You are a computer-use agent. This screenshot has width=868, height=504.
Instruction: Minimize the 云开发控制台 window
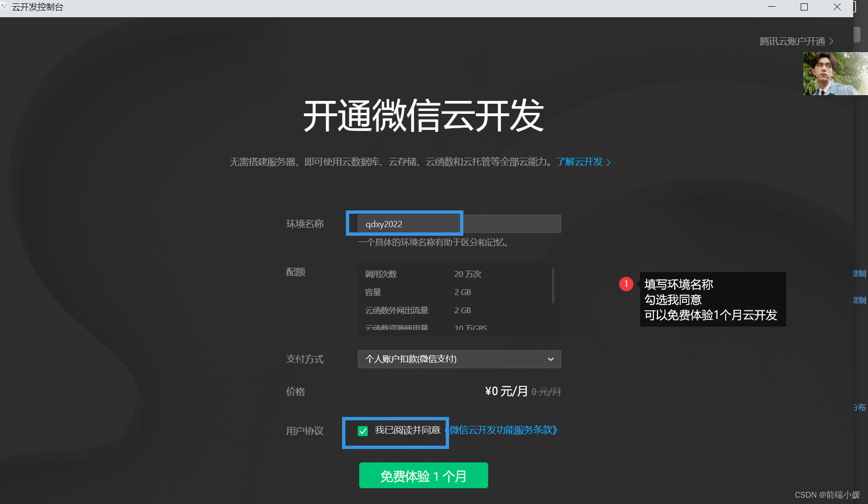click(772, 7)
